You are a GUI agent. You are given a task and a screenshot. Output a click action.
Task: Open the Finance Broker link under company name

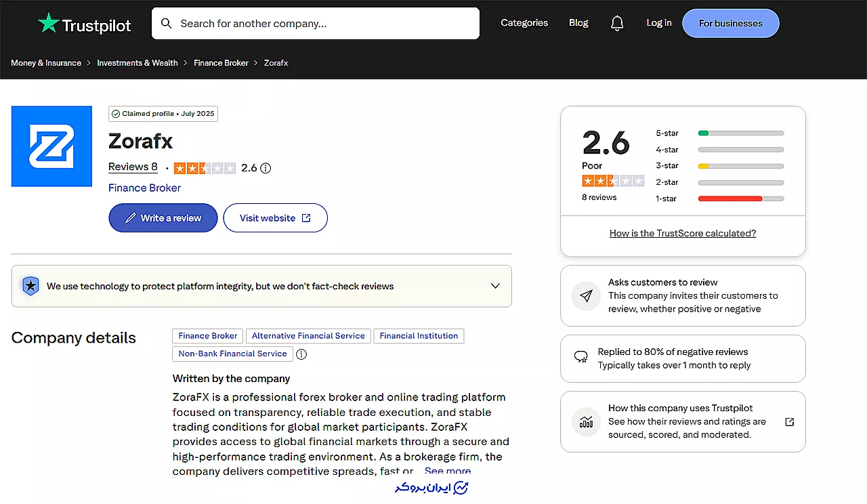coord(145,188)
